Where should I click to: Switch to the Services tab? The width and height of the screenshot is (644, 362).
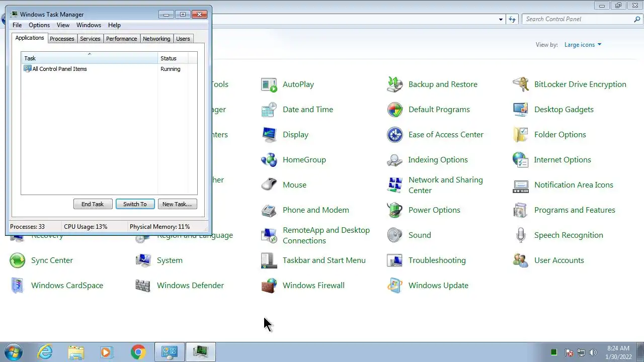[90, 39]
